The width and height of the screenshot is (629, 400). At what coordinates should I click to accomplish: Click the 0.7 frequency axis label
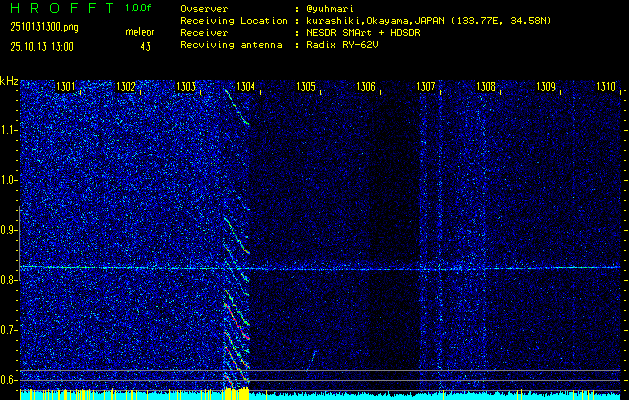point(7,330)
